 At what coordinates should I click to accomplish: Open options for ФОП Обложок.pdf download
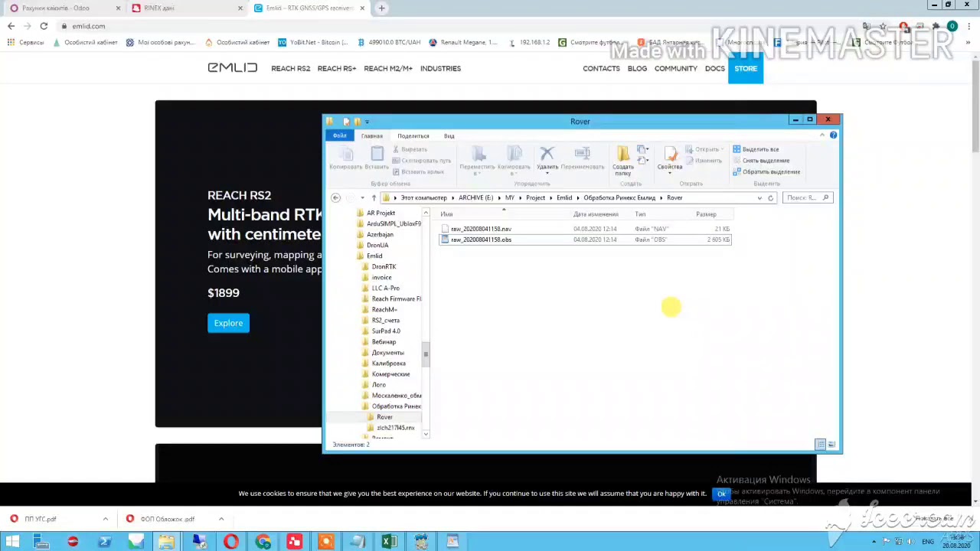221,519
